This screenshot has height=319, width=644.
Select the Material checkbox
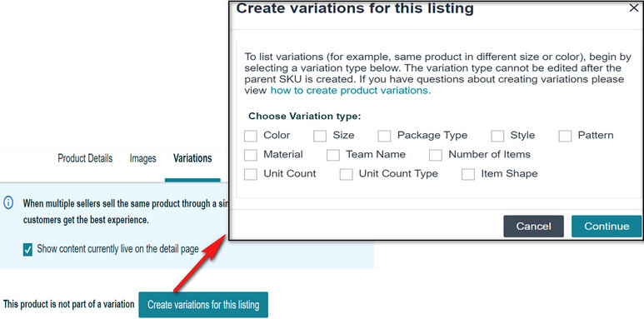(251, 155)
